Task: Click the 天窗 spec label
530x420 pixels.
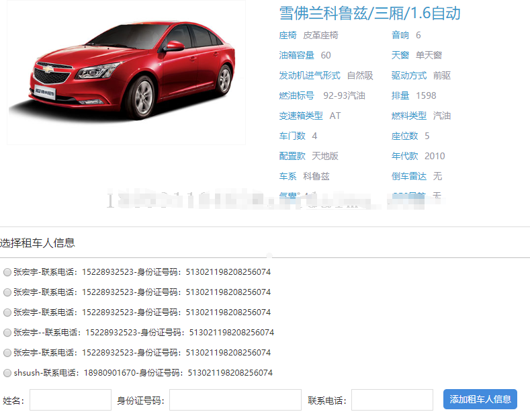Action: click(x=400, y=55)
